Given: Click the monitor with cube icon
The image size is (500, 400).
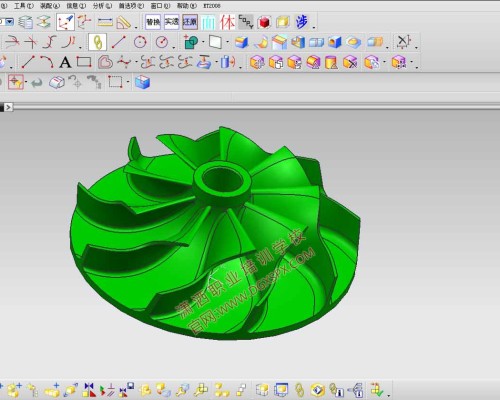Looking at the screenshot, I should tap(281, 389).
